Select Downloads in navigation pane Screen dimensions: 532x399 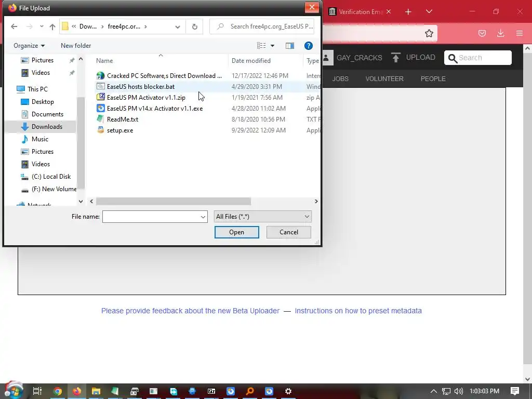click(42, 127)
